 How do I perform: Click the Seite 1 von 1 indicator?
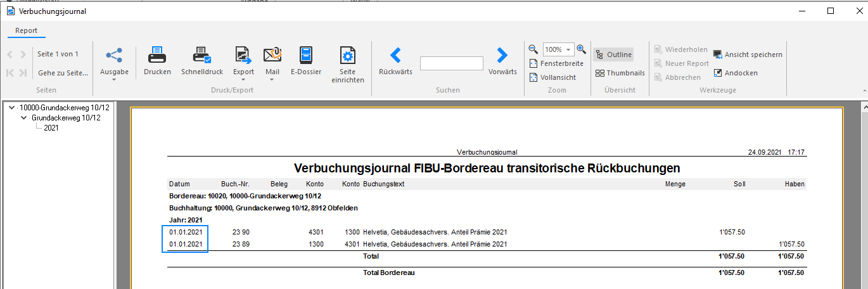[58, 55]
